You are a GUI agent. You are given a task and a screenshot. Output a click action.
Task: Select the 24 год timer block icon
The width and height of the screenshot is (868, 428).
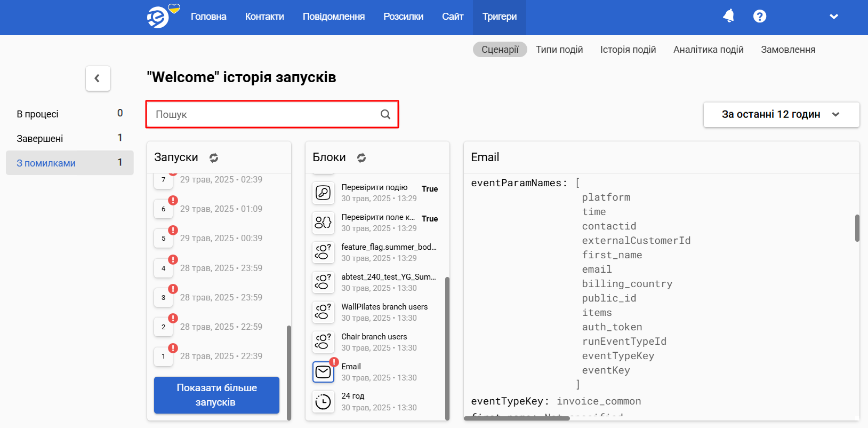323,402
